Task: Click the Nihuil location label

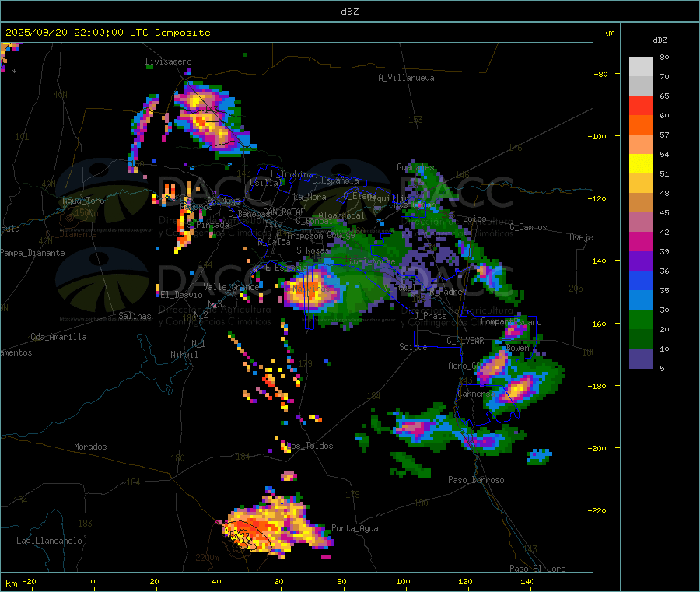Action: coord(184,355)
